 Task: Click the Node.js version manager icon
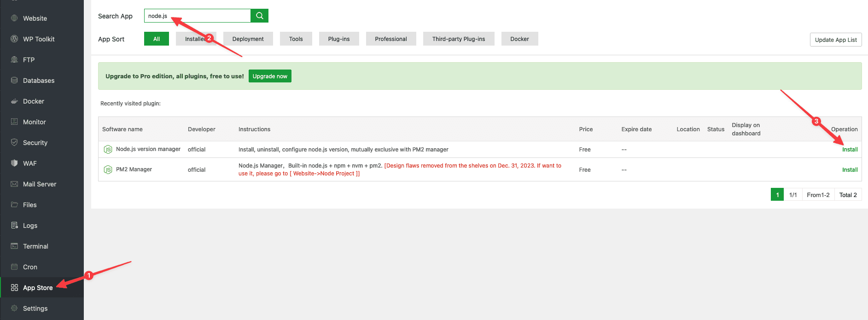[108, 150]
